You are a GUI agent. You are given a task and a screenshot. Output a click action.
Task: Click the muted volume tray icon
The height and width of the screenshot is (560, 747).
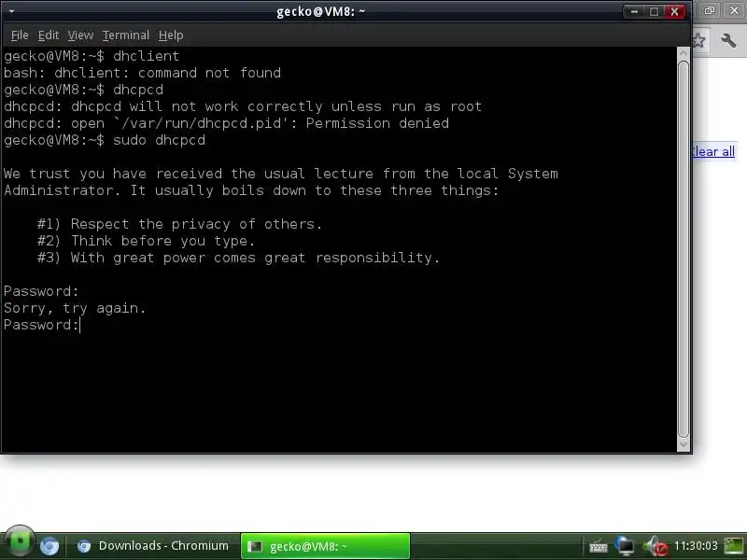655,546
